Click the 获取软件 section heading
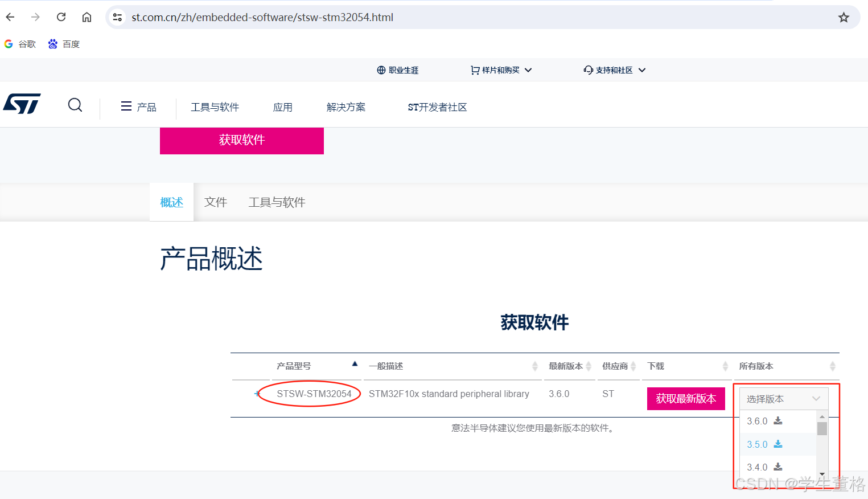 [x=534, y=322]
